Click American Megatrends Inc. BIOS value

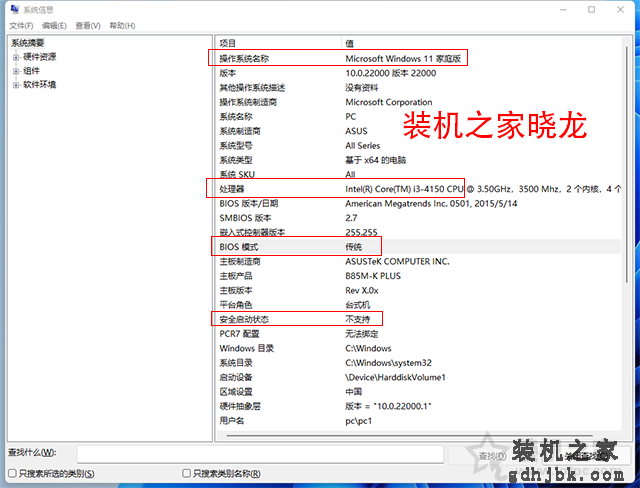(431, 203)
